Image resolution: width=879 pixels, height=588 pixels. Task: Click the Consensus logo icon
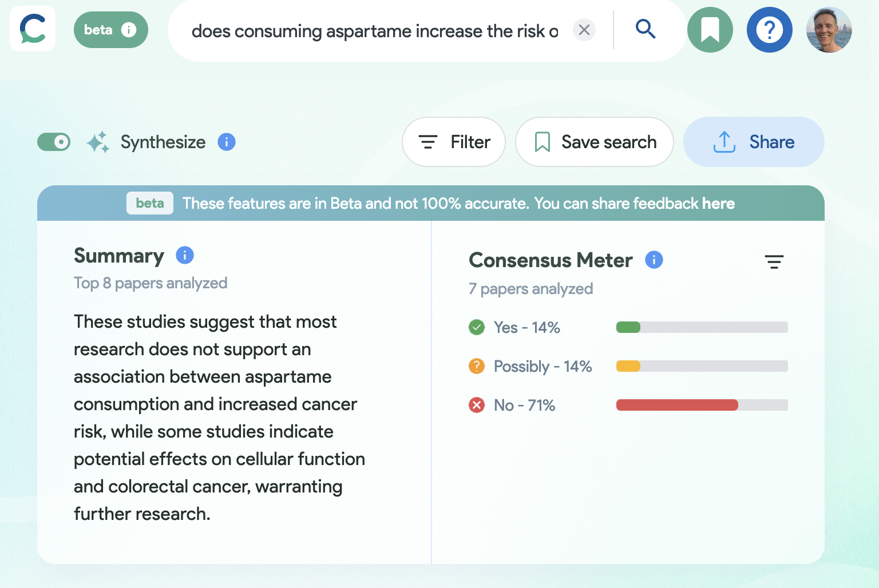[33, 29]
